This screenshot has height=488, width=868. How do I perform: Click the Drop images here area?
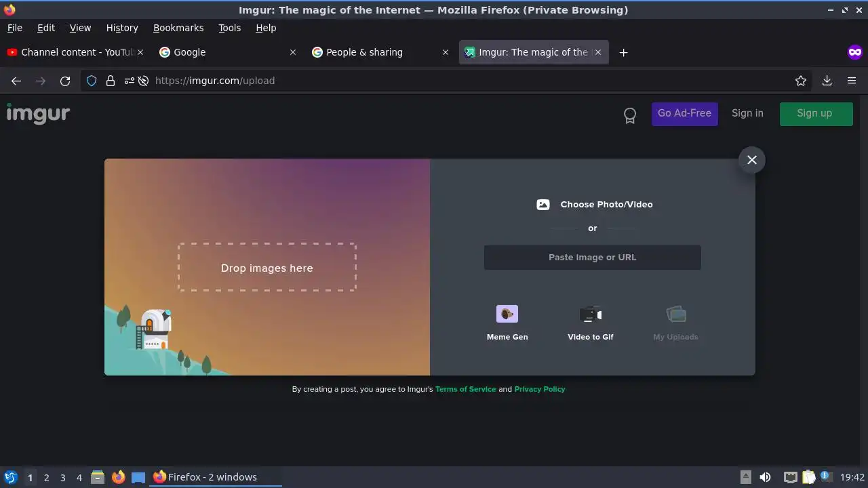pyautogui.click(x=267, y=268)
